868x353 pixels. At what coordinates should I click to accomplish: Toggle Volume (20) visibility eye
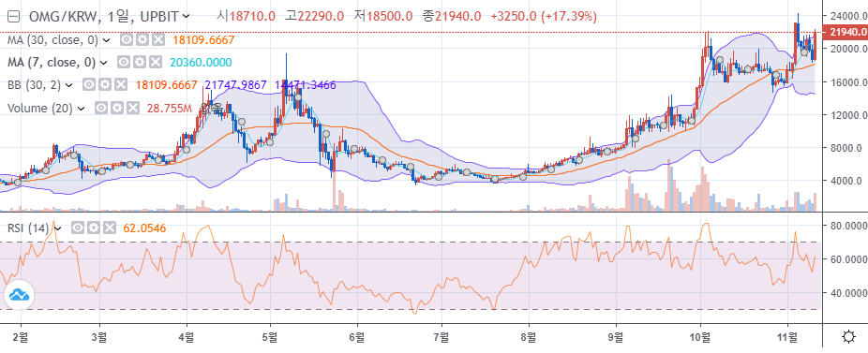pos(100,109)
